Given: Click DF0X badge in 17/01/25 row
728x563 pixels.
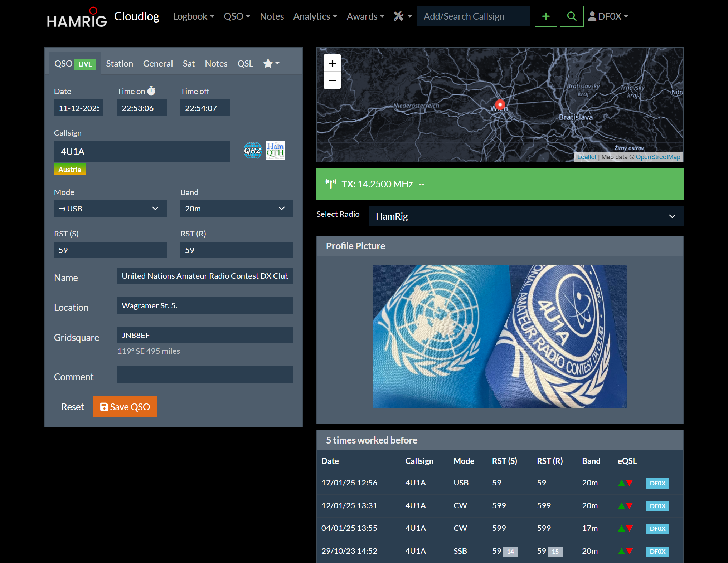Looking at the screenshot, I should pos(657,483).
